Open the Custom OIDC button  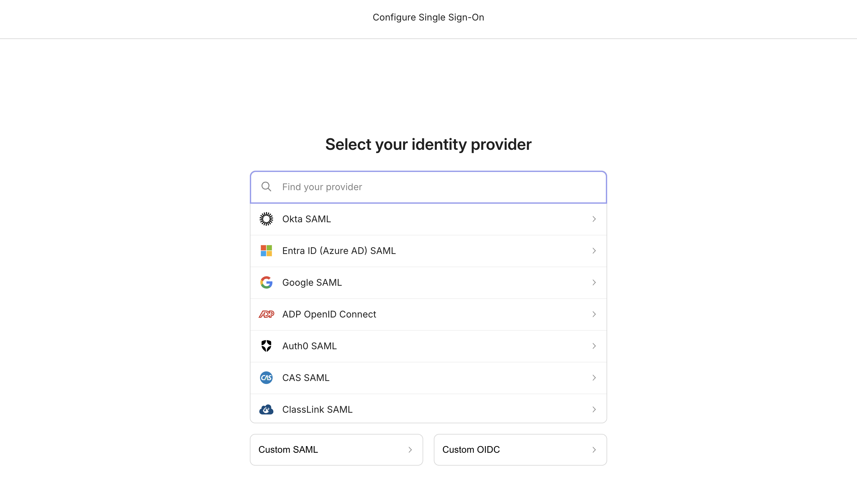pos(520,450)
